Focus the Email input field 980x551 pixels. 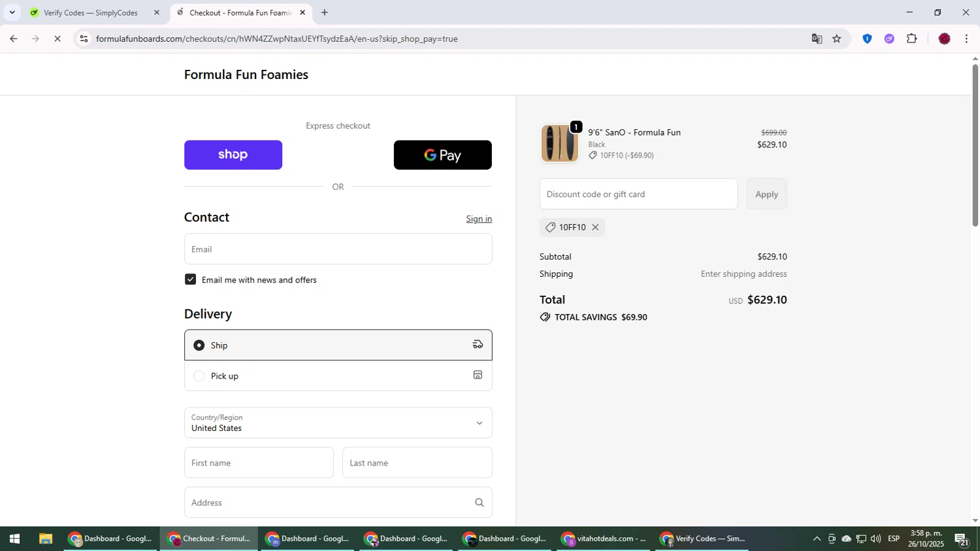pos(338,249)
